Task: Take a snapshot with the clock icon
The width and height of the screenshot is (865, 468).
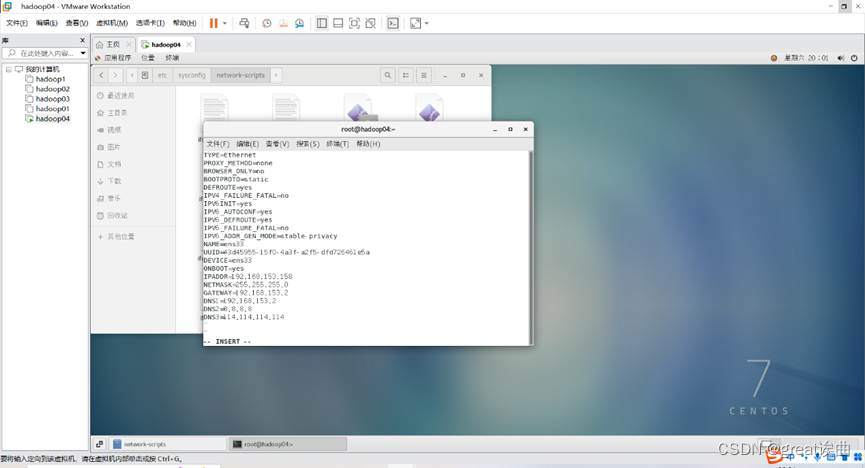Action: pos(266,23)
